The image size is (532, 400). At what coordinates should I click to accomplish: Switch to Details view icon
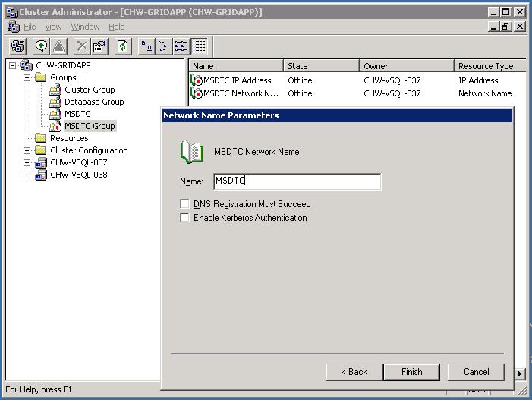[x=199, y=46]
